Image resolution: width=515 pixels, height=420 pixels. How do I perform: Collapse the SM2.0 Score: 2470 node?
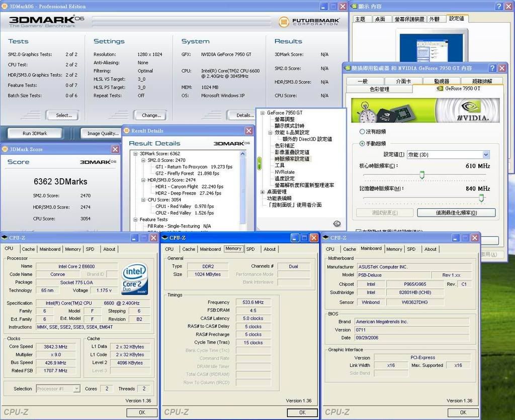click(143, 160)
